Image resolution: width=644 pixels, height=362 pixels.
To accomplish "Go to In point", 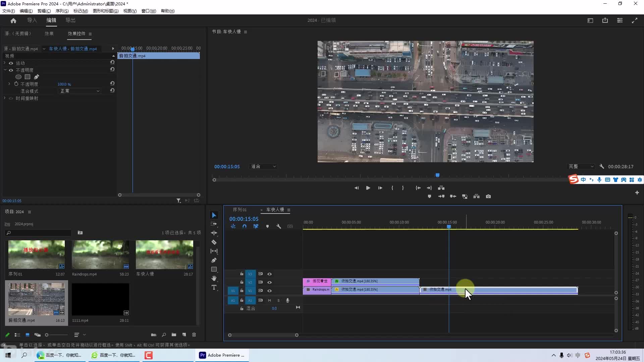I will (418, 188).
